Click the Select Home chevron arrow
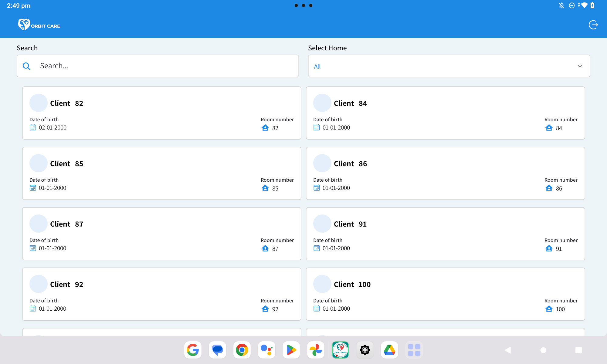This screenshot has width=607, height=364. click(580, 66)
